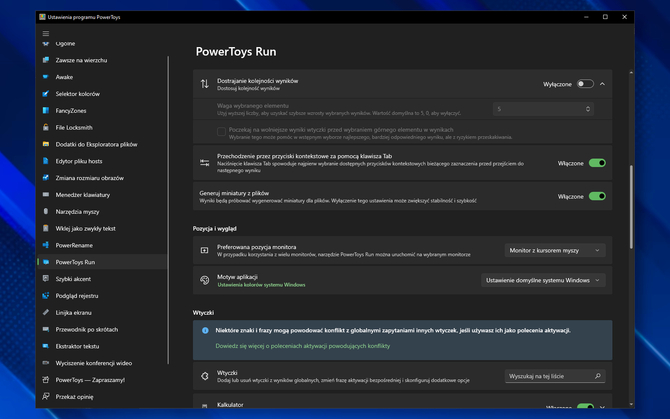670x419 pixels.
Task: Click the sidebar vertical scrollbar
Action: point(168,209)
